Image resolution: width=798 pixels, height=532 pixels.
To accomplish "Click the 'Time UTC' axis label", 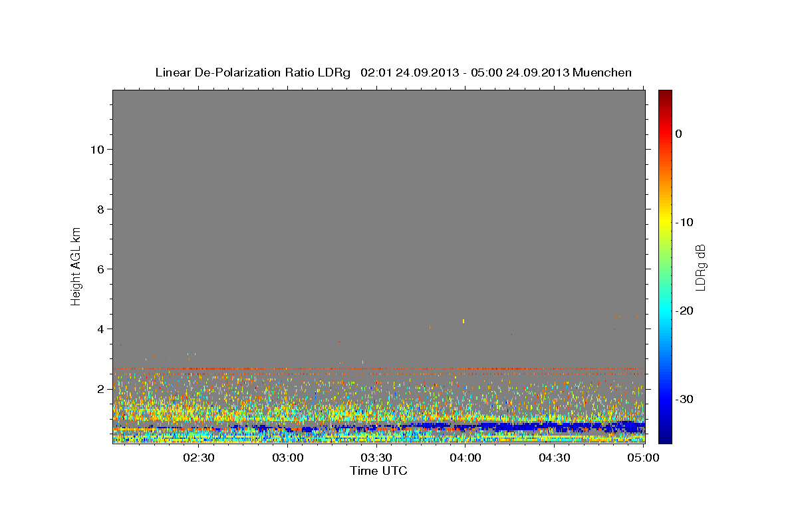I will tap(378, 471).
